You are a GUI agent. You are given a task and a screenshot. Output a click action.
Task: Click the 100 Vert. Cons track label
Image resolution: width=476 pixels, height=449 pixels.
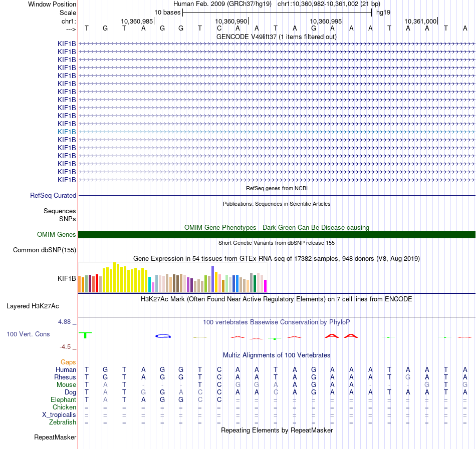click(x=28, y=334)
